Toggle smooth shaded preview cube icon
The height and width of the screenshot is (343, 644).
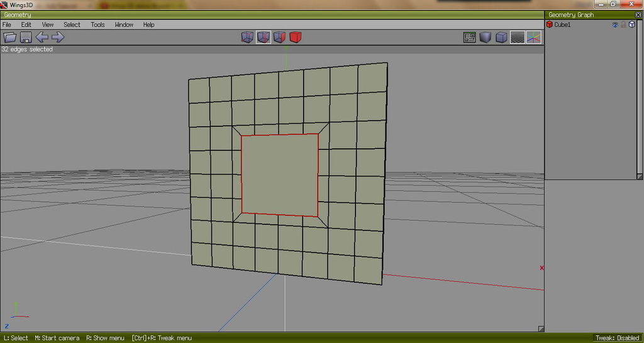point(485,38)
